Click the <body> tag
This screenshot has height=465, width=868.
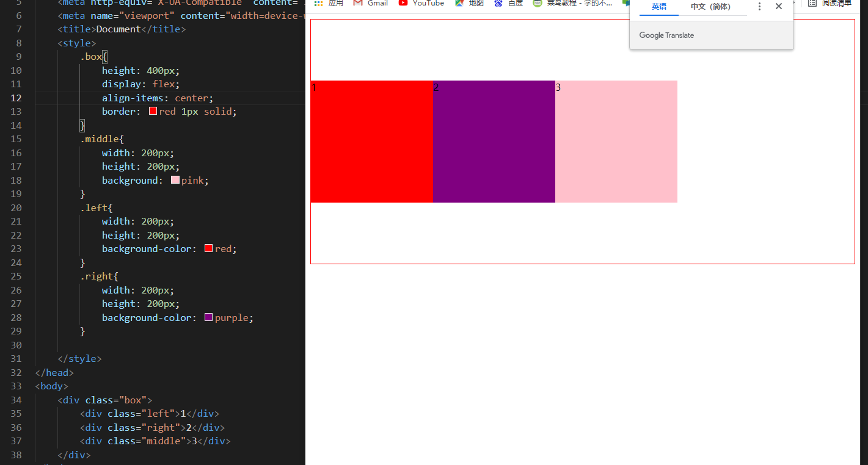pos(52,386)
